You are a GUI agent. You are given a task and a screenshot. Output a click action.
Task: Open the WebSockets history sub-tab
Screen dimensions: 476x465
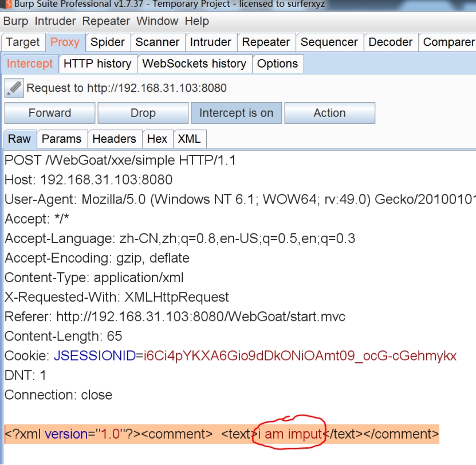tap(194, 64)
